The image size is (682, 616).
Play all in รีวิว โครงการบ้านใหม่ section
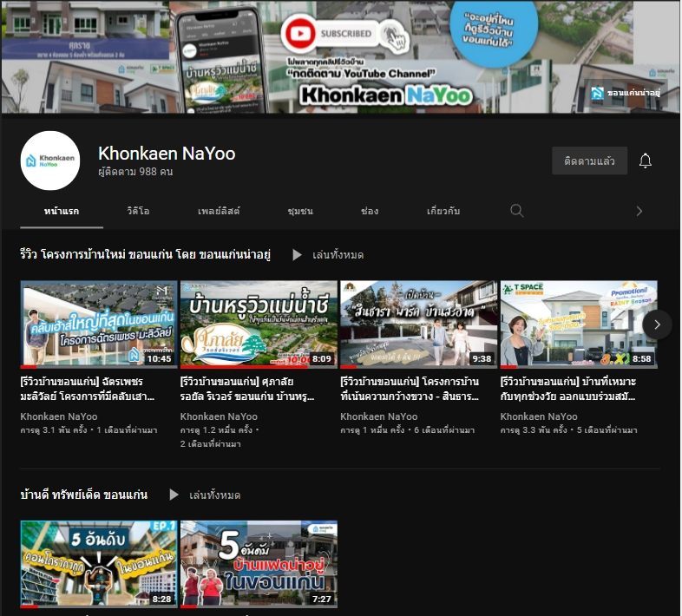click(x=328, y=254)
